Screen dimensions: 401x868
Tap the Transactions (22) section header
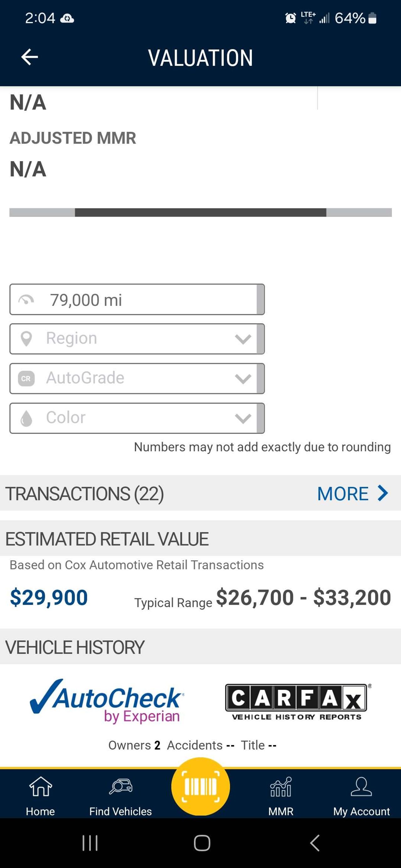[85, 494]
